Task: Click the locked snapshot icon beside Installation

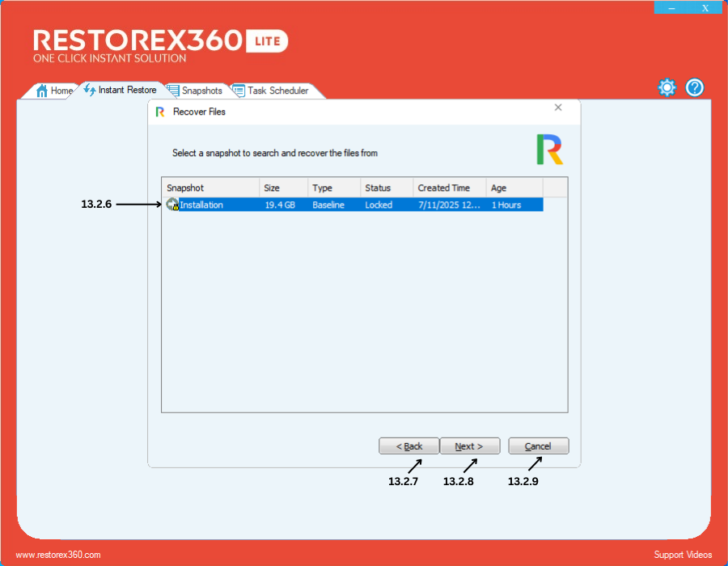Action: (x=172, y=205)
